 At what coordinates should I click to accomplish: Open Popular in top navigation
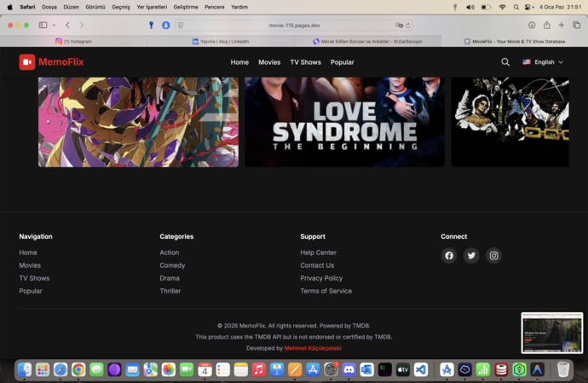(x=342, y=62)
